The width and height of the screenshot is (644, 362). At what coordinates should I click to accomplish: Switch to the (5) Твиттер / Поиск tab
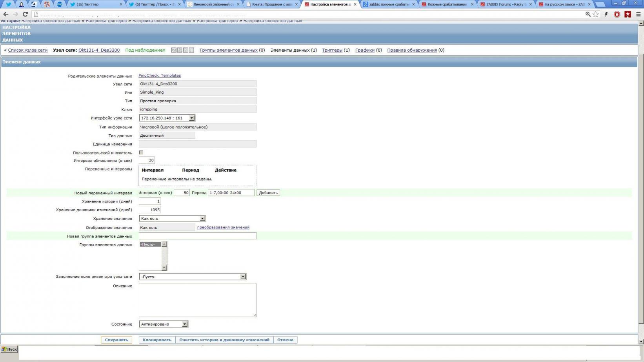pos(154,4)
